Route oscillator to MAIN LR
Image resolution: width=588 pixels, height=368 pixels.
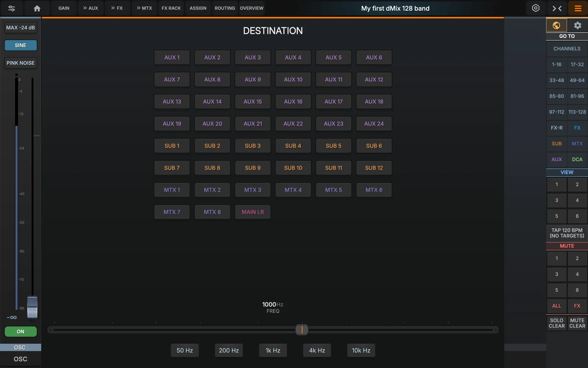tap(253, 212)
